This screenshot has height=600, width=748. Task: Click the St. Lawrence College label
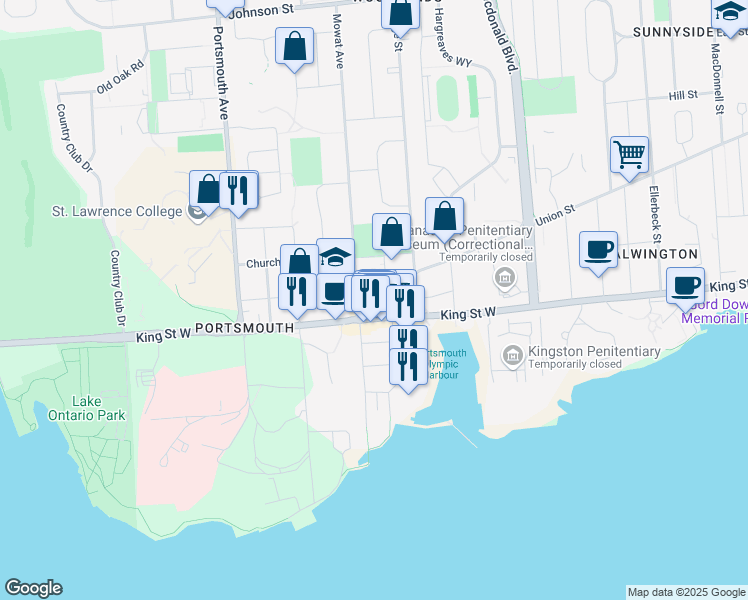117,211
